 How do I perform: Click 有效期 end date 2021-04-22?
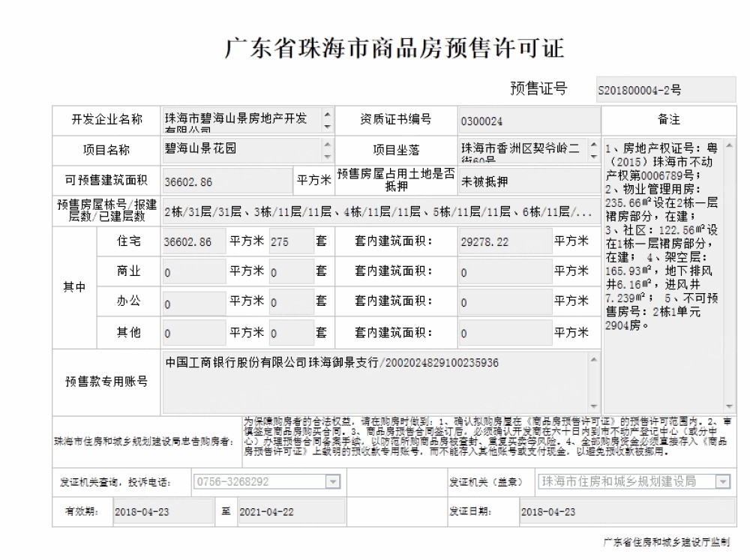(291, 512)
